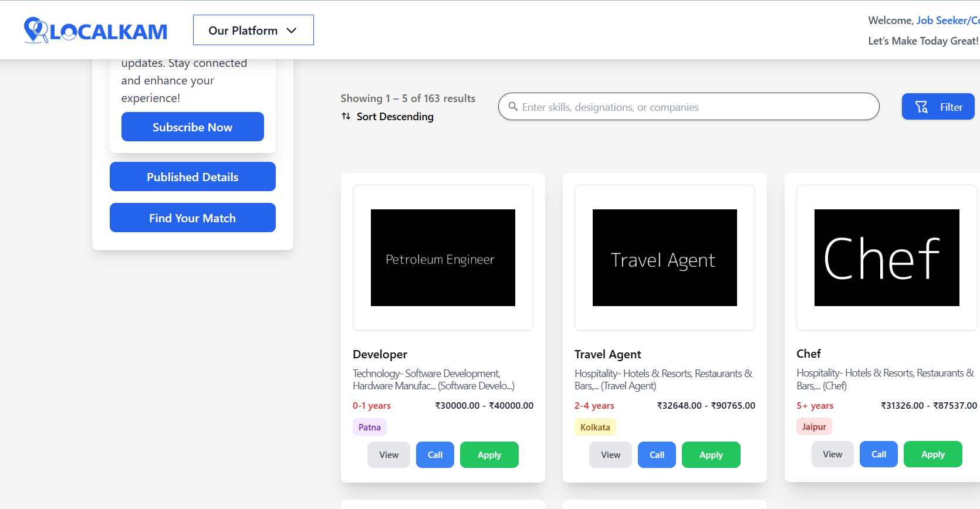Expand the Our Platform dropdown
Viewport: 980px width, 509px height.
[x=253, y=30]
